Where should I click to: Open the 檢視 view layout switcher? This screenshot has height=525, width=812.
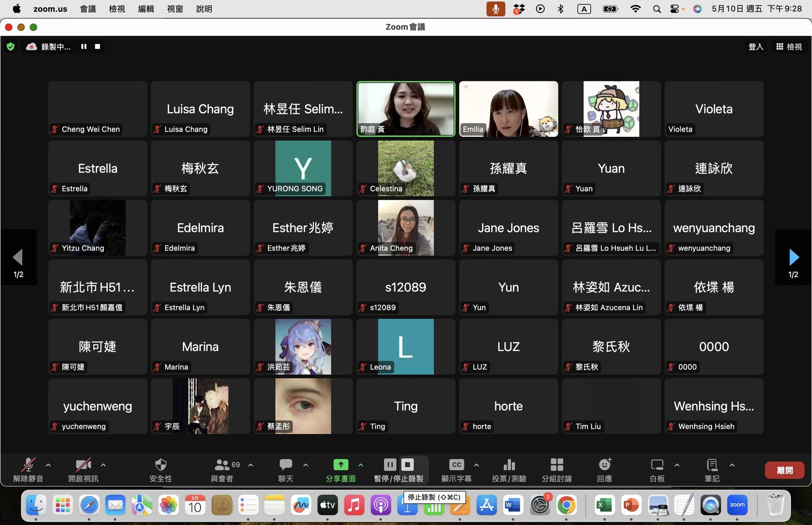[x=789, y=47]
